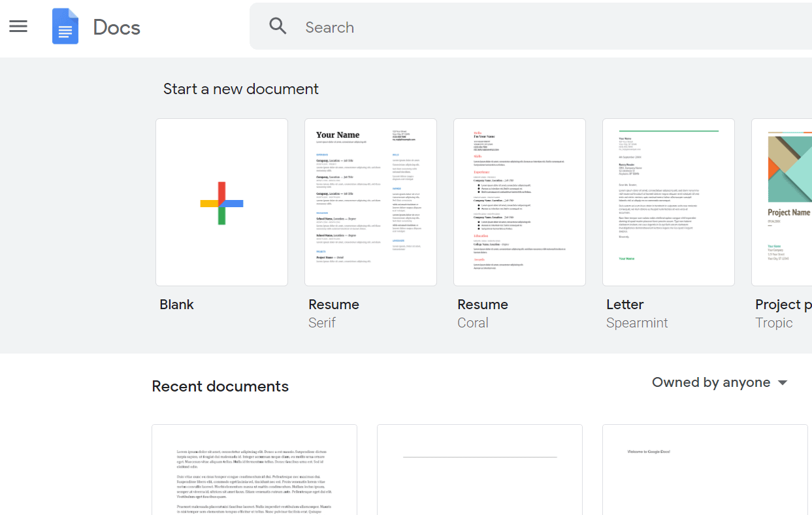Click the search magnifying glass icon
This screenshot has height=515, width=812.
278,26
